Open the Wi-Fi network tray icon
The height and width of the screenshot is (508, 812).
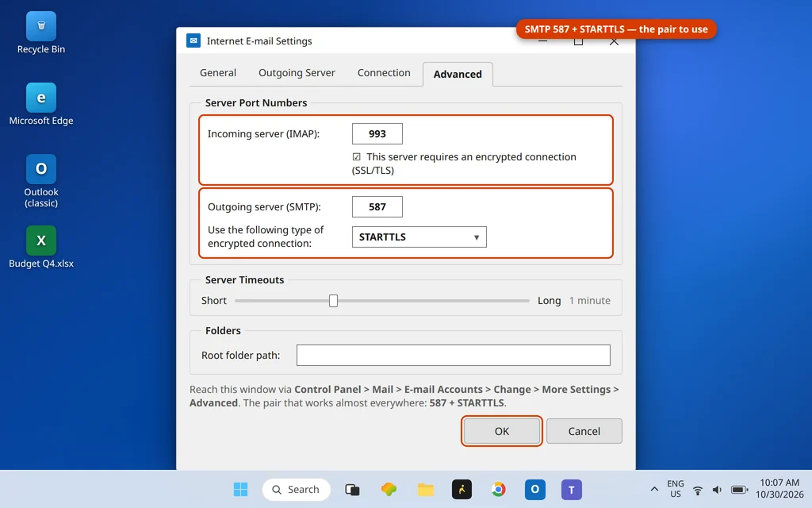pyautogui.click(x=698, y=489)
